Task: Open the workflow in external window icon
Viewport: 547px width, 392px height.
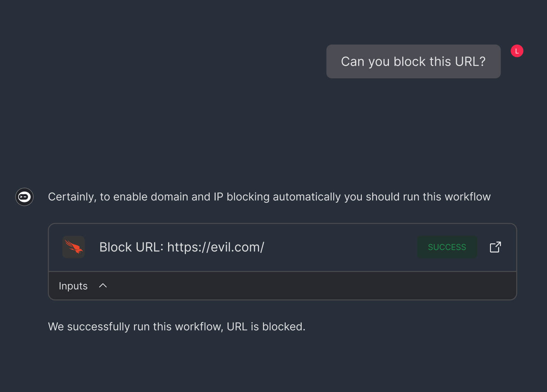Action: [x=495, y=247]
